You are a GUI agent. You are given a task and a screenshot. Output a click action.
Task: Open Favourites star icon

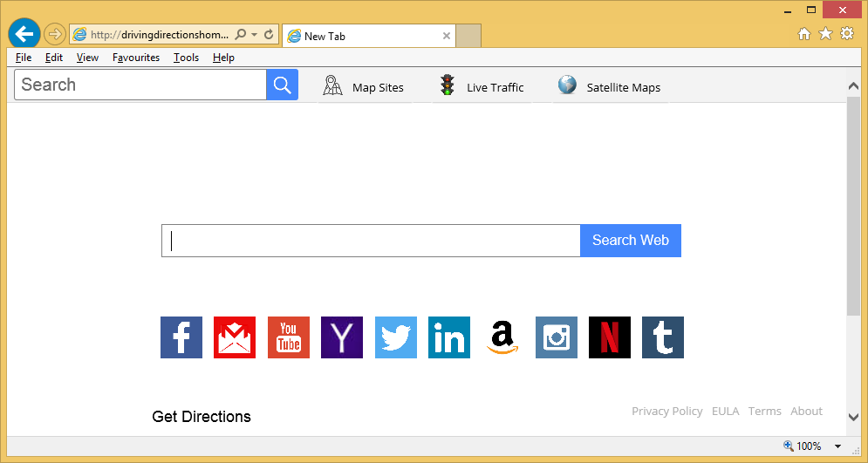(825, 34)
